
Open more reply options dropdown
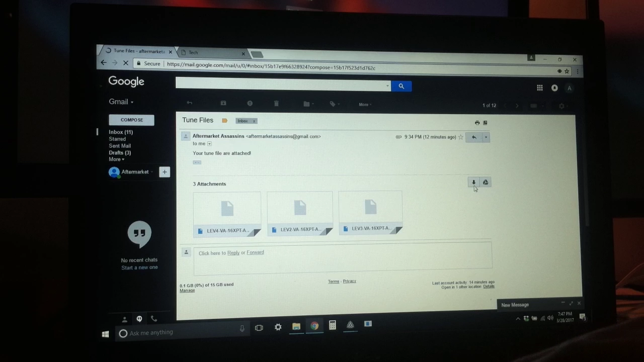pos(486,137)
